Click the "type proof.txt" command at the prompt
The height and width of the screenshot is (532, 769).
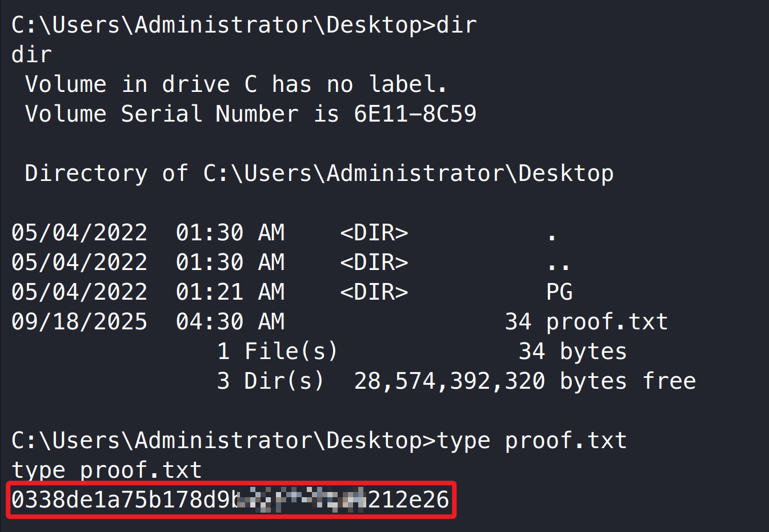pos(531,441)
